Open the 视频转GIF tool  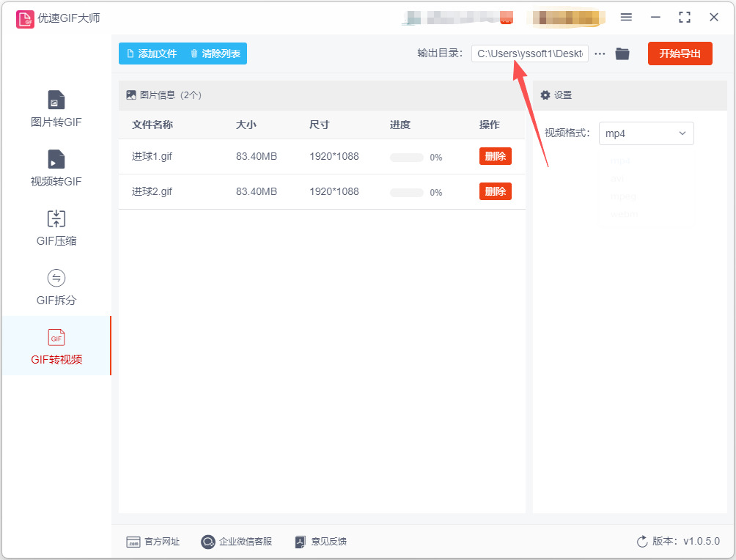click(56, 168)
